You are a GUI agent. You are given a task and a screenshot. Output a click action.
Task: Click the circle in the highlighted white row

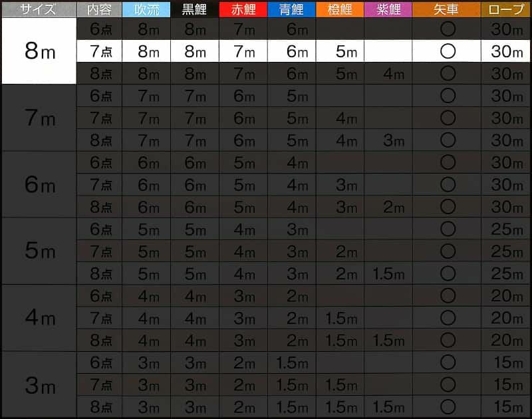tap(448, 51)
